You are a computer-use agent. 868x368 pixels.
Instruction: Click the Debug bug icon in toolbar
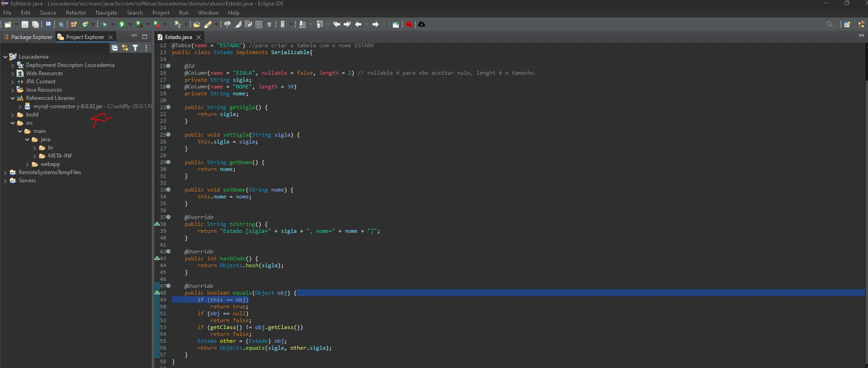[105, 24]
